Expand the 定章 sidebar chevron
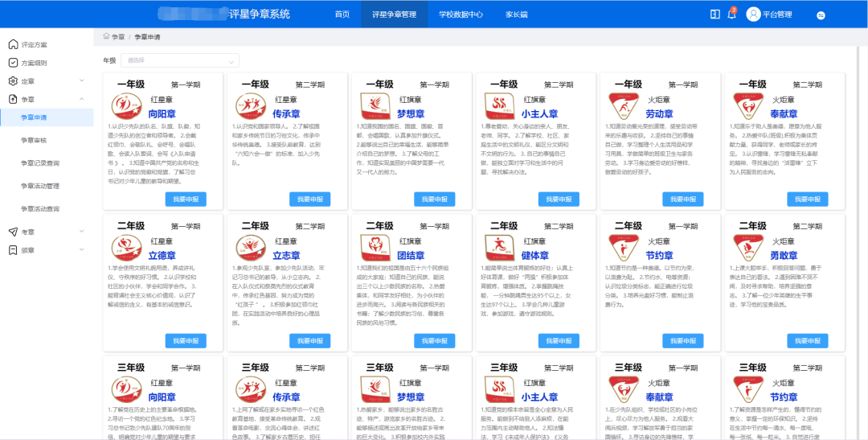868x440 pixels. tap(82, 81)
